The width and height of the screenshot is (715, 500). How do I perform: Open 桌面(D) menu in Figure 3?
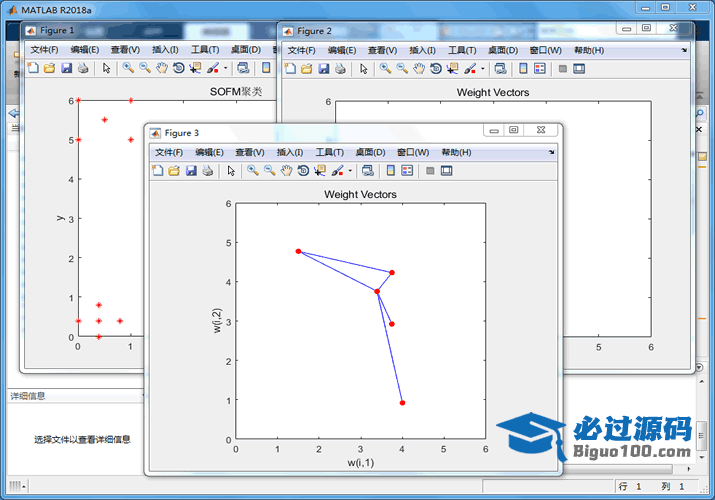(370, 152)
